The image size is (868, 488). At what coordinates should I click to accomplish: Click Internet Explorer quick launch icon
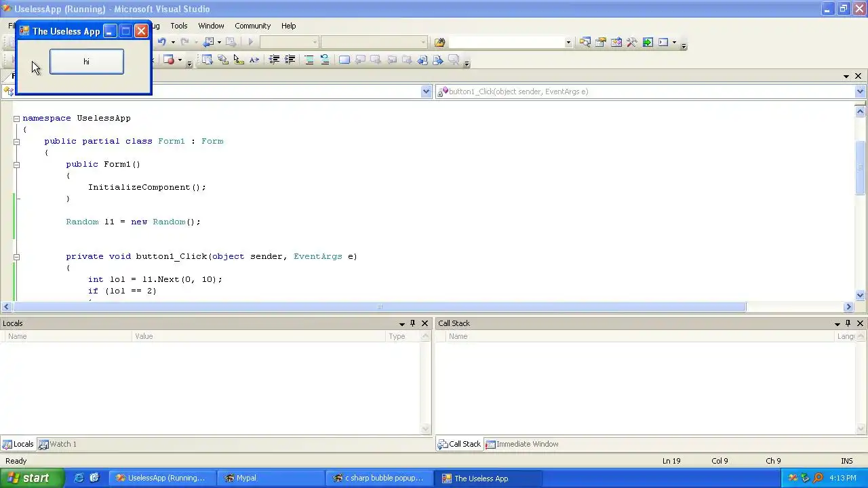coord(79,478)
